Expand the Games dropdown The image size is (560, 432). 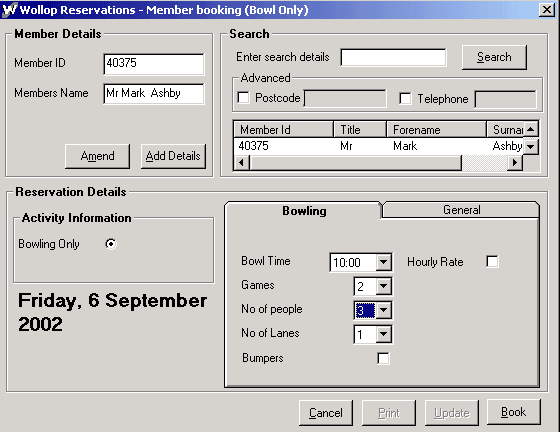(x=384, y=286)
